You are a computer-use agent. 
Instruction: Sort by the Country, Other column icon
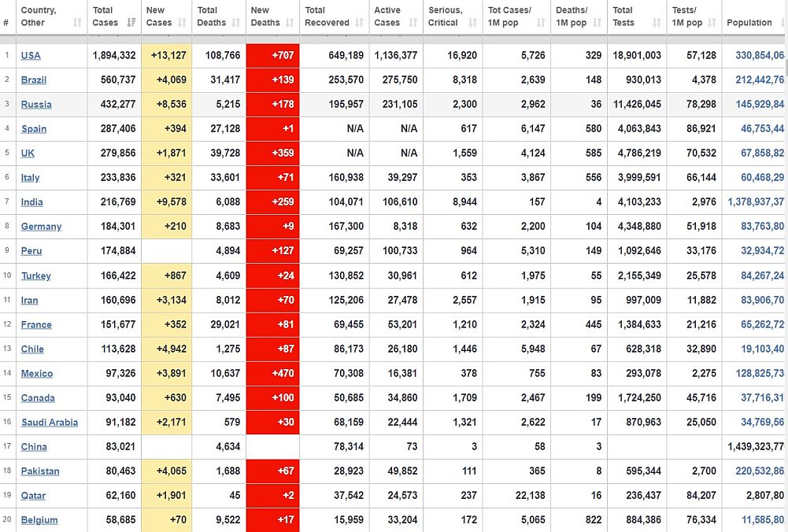[x=77, y=23]
